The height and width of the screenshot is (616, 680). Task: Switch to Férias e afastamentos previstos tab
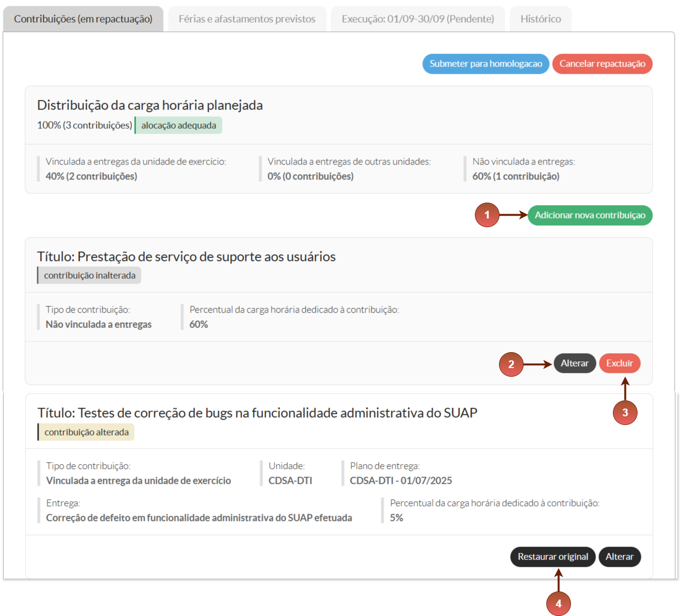[x=247, y=19]
